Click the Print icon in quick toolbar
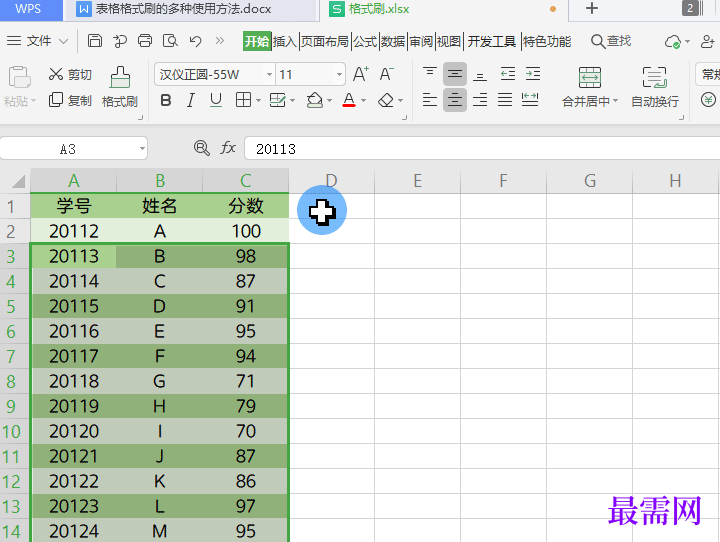Viewport: 720px width, 542px height. [x=145, y=41]
